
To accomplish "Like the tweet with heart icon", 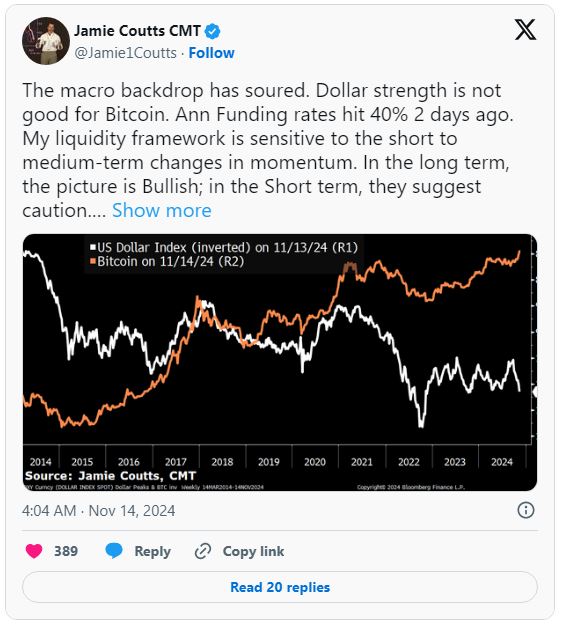I will pyautogui.click(x=34, y=551).
